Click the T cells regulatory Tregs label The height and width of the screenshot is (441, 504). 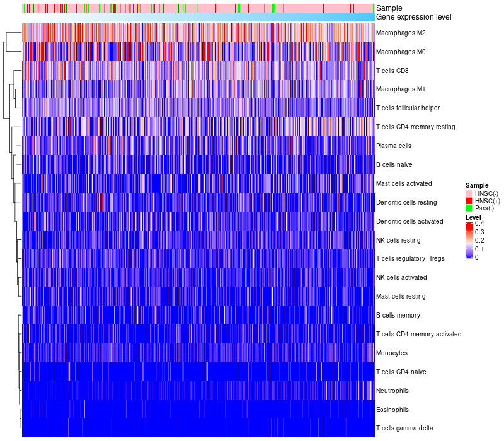(x=410, y=259)
